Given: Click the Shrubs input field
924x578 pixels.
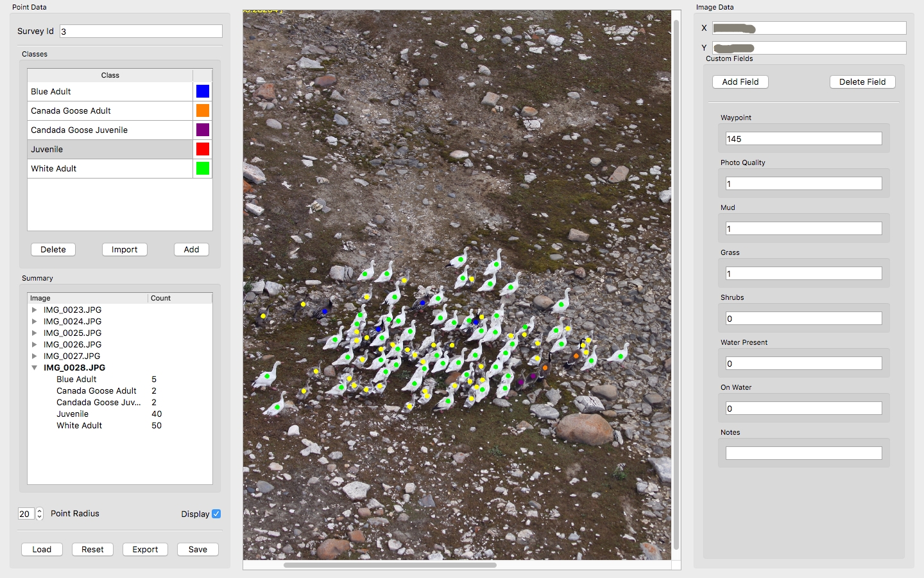Looking at the screenshot, I should [804, 319].
